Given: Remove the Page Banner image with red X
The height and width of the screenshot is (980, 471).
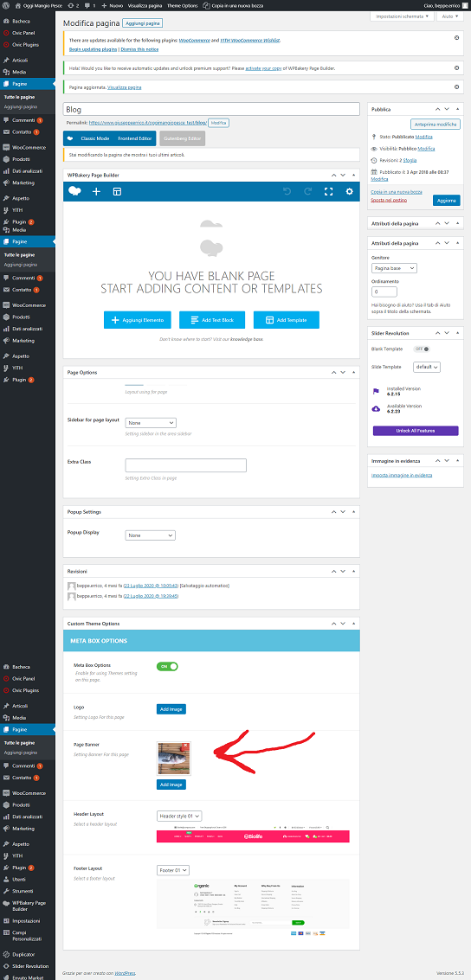Looking at the screenshot, I should (x=185, y=746).
